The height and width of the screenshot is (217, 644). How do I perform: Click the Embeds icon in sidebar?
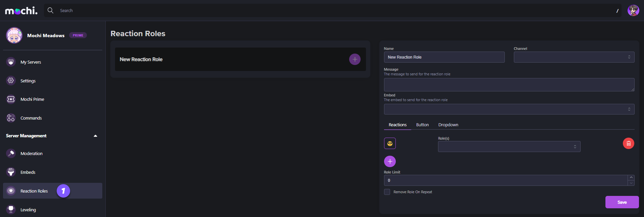[11, 172]
